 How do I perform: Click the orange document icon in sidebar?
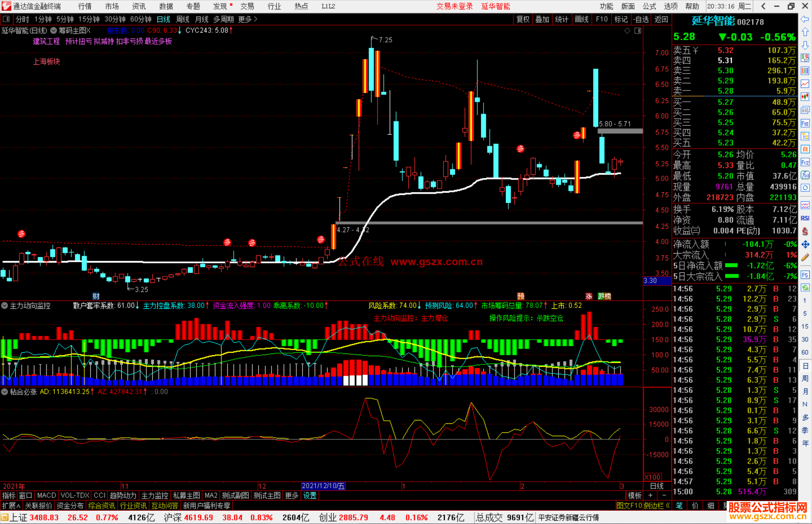pos(805,149)
